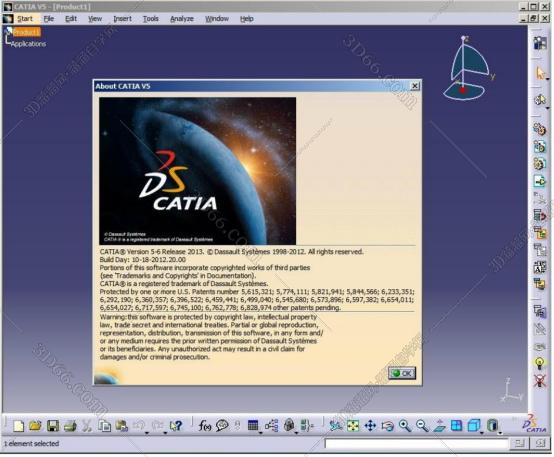Image resolution: width=554 pixels, height=457 pixels.
Task: Click the Lock parameters padlock icon
Action: pos(289,425)
